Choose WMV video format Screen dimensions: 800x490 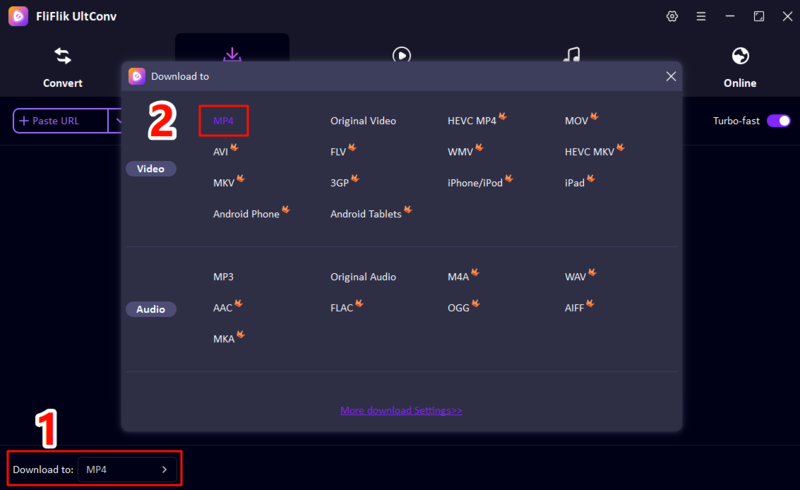point(460,152)
